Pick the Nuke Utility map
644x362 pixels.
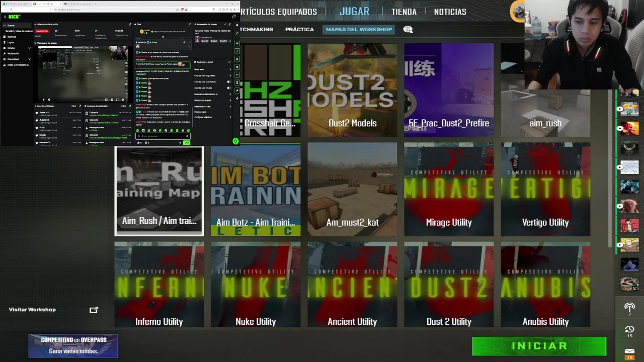tap(256, 285)
